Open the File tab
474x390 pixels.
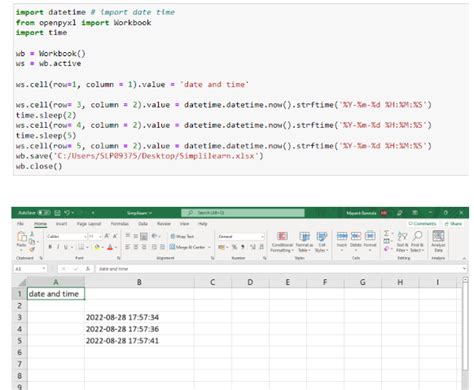[x=20, y=224]
